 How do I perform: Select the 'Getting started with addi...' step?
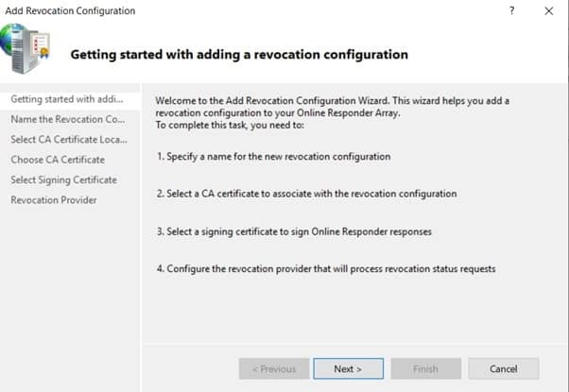click(x=68, y=99)
